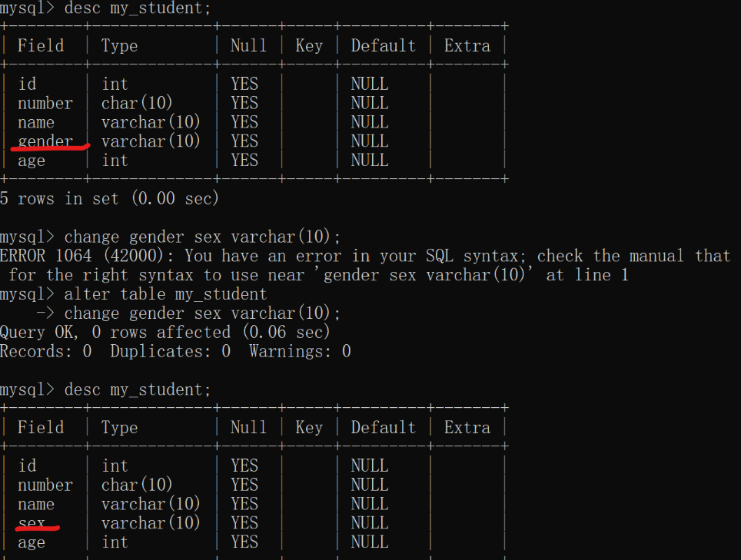Click 'Type' header in the second table

tap(120, 428)
